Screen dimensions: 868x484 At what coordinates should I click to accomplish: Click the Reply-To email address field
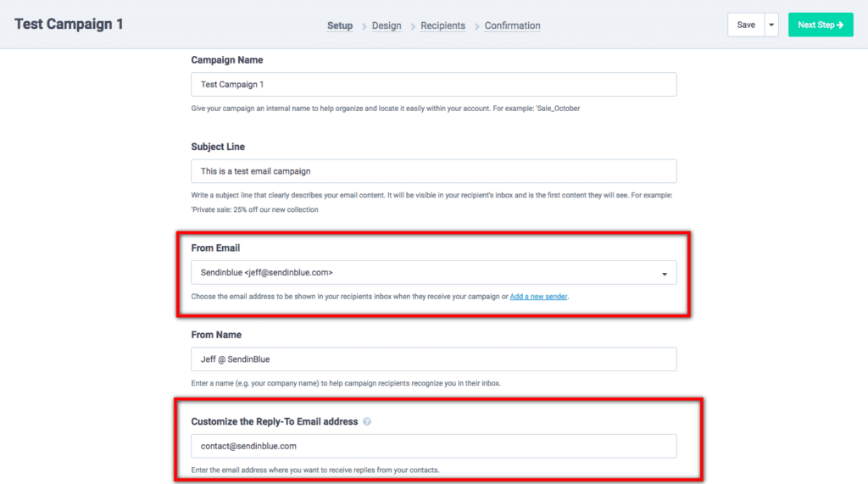433,446
